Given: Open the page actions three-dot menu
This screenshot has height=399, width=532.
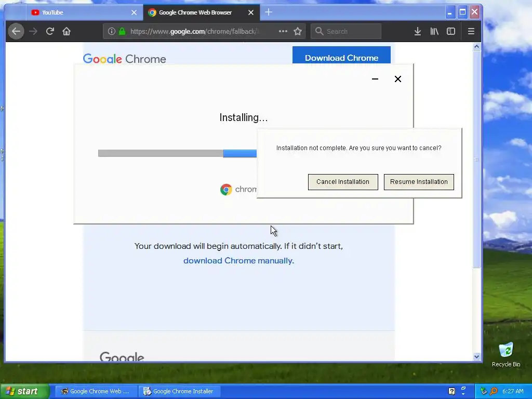Looking at the screenshot, I should (x=283, y=31).
